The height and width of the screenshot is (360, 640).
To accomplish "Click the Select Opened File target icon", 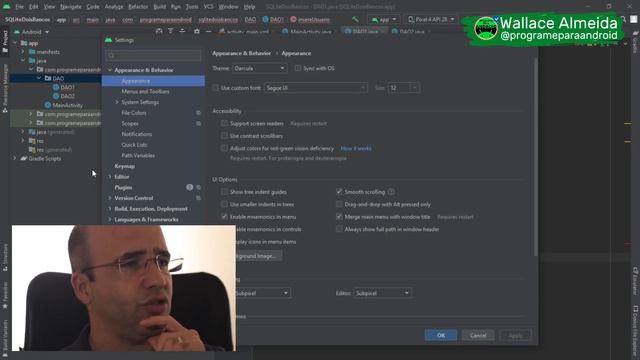I will tap(159, 31).
